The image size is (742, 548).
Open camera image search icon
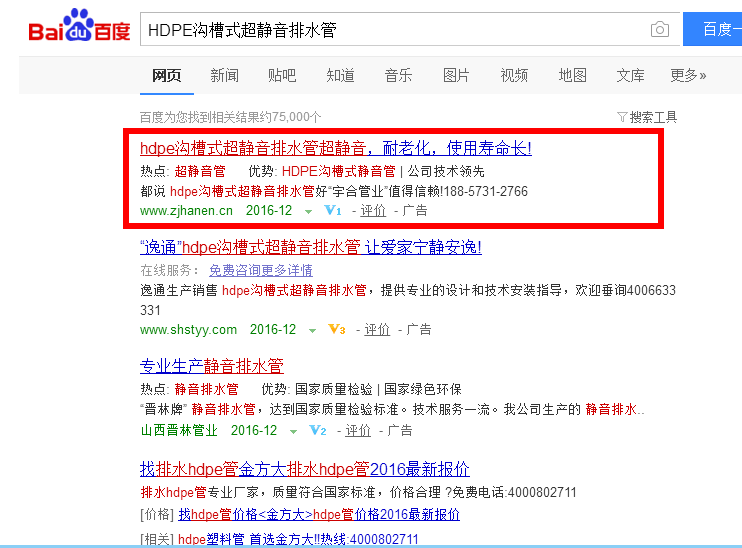[660, 29]
